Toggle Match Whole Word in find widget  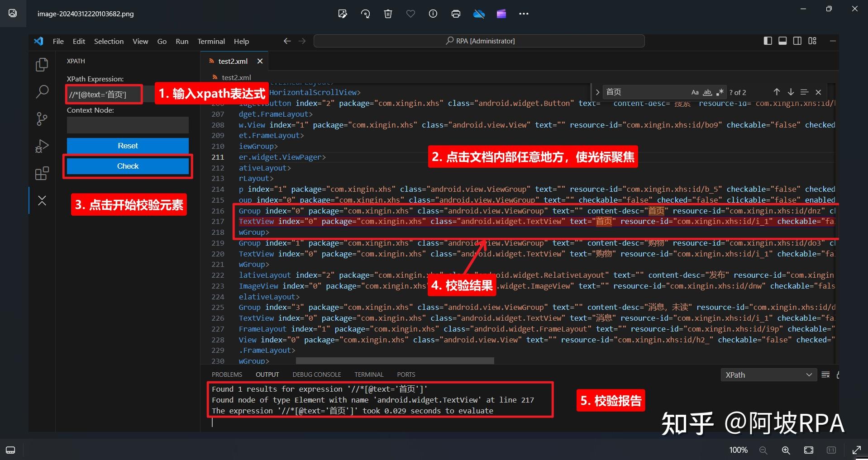708,92
